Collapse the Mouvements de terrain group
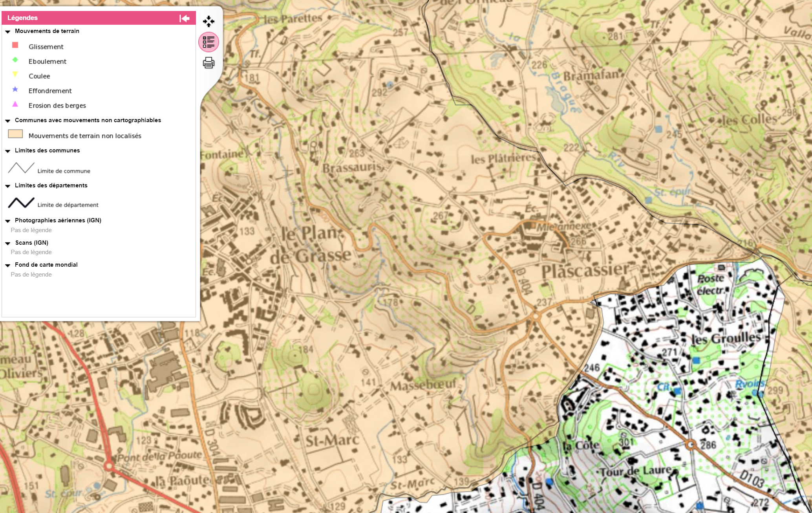The height and width of the screenshot is (513, 812). tap(7, 31)
